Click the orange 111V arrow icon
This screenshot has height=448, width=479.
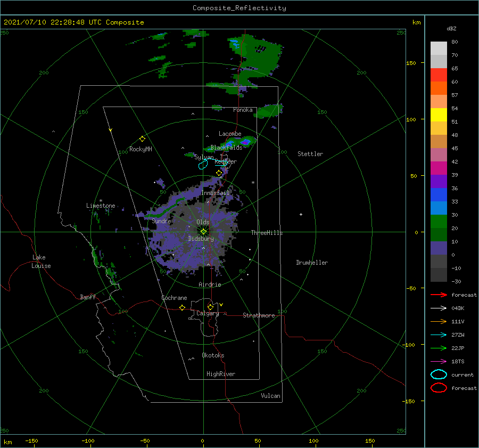[439, 321]
